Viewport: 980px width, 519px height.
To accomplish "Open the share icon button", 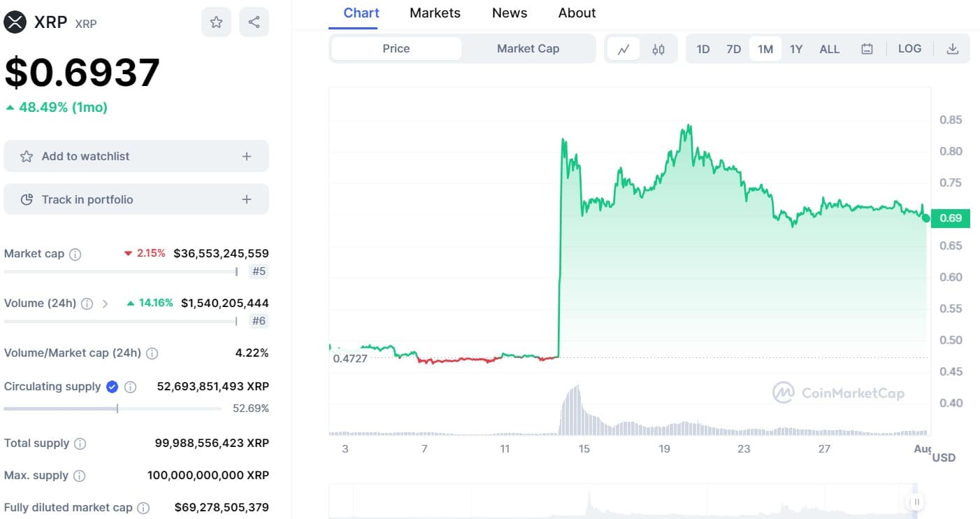I will (254, 22).
